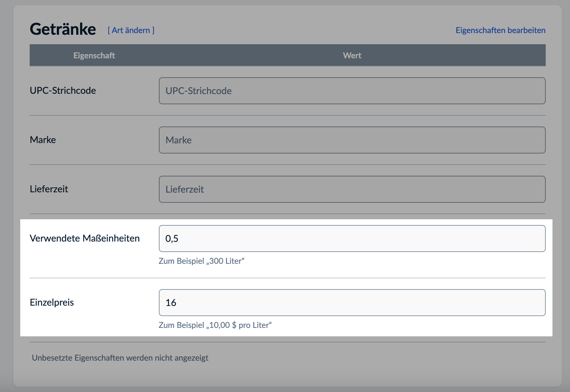Click the '10,00 $ pro Liter' hint text
This screenshot has height=392, width=570.
coord(215,325)
